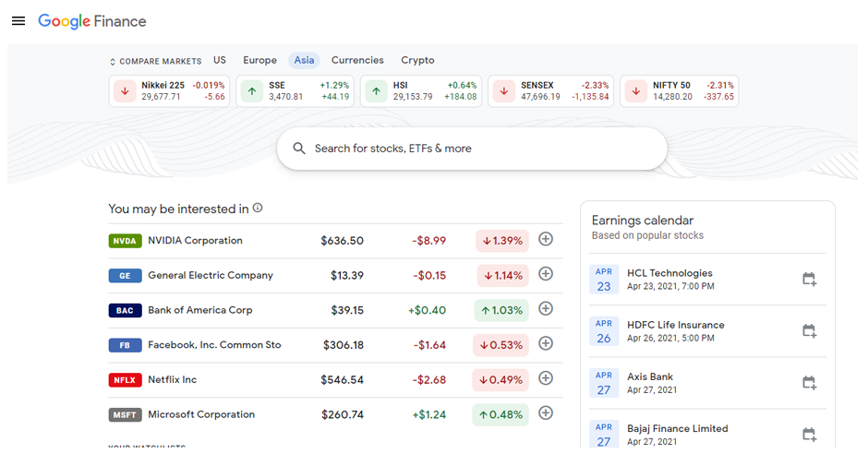Viewport: 868px width, 454px height.
Task: Open the Nikkei 225 index card
Action: pos(169,91)
